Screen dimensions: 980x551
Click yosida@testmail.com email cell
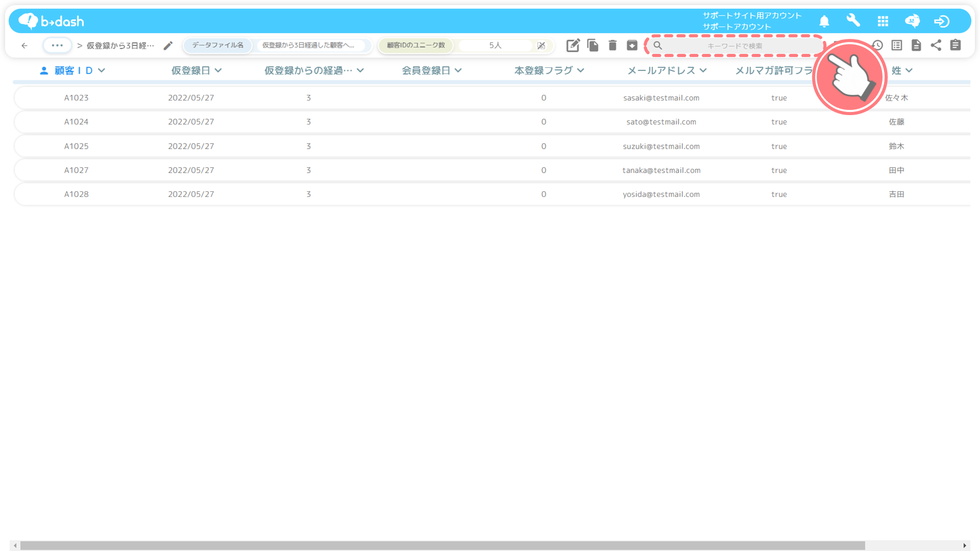pos(661,194)
